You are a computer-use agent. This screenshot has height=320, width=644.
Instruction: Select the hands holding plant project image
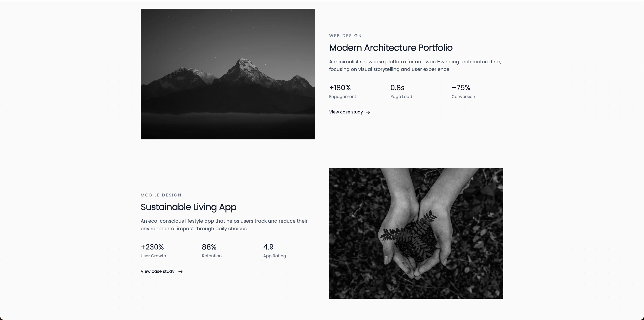pyautogui.click(x=416, y=233)
